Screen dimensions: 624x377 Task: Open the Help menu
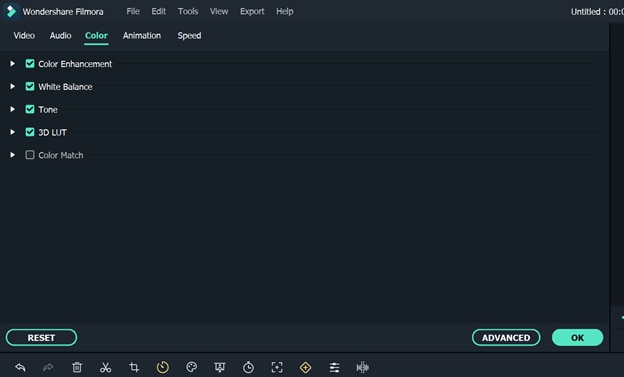[x=285, y=12]
